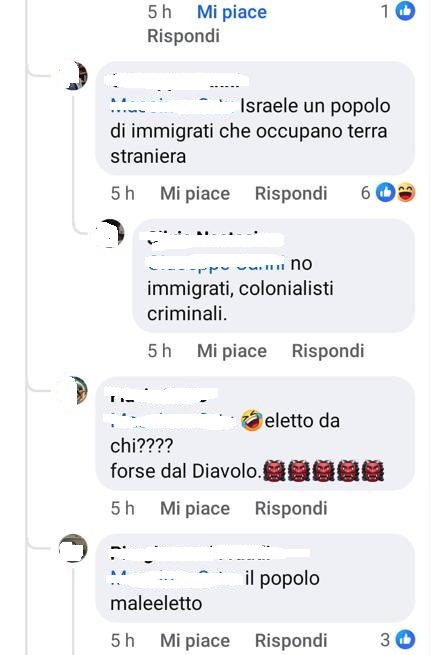The height and width of the screenshot is (655, 430).
Task: Open profile picture of 'Israele un popolo' commenter
Action: (x=74, y=76)
